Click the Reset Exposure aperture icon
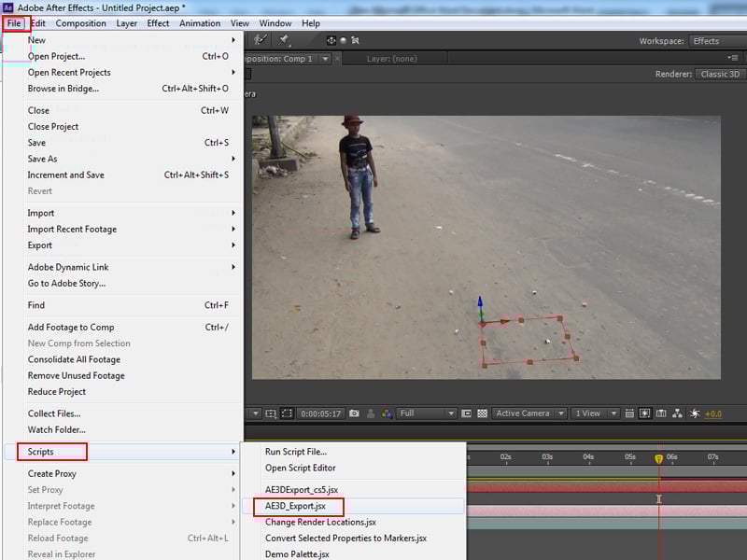This screenshot has width=747, height=560. (695, 413)
